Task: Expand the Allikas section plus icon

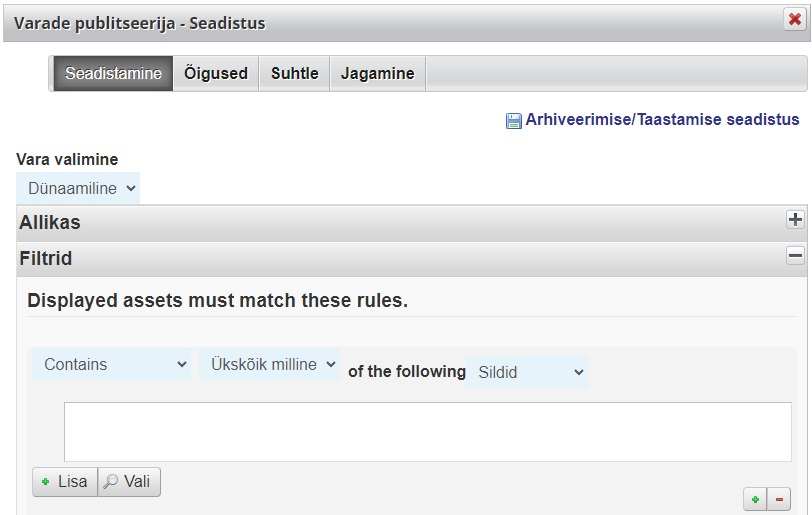Action: [795, 219]
